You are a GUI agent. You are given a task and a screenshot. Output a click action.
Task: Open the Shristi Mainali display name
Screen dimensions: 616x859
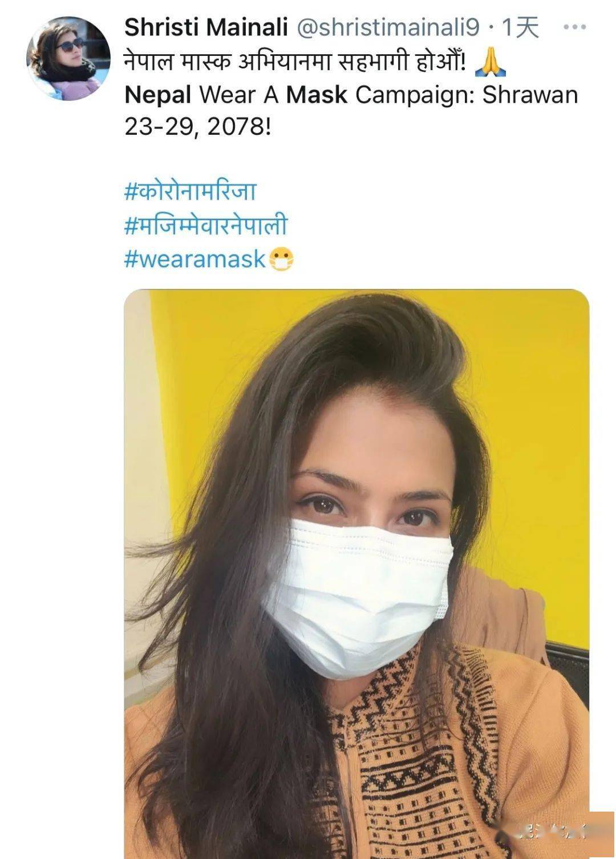tap(206, 27)
